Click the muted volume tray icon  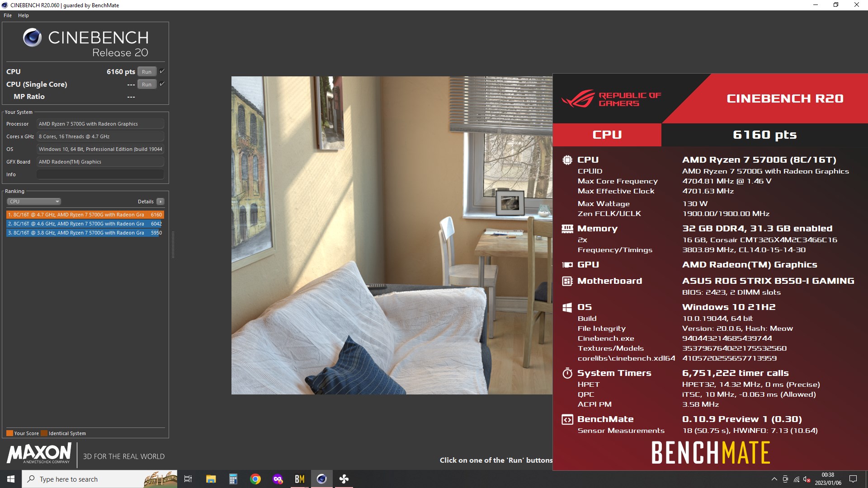(x=807, y=479)
